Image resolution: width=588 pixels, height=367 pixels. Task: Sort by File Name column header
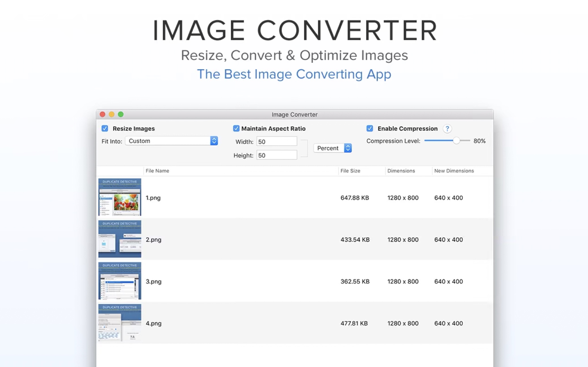coord(157,171)
